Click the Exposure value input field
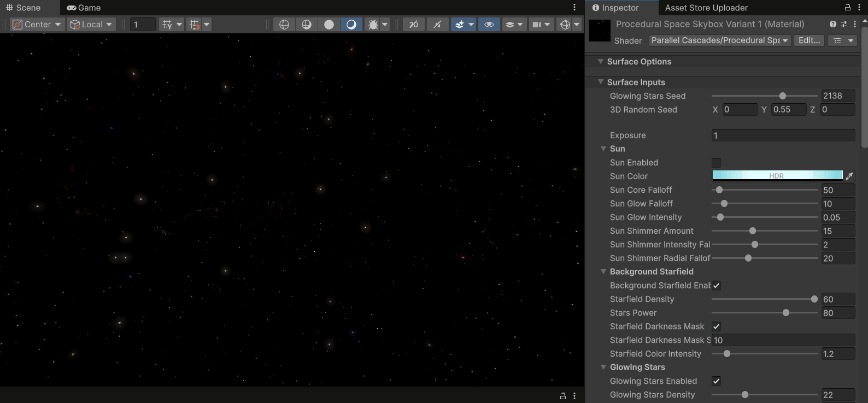Screen dimensions: 868x403 click(783, 135)
